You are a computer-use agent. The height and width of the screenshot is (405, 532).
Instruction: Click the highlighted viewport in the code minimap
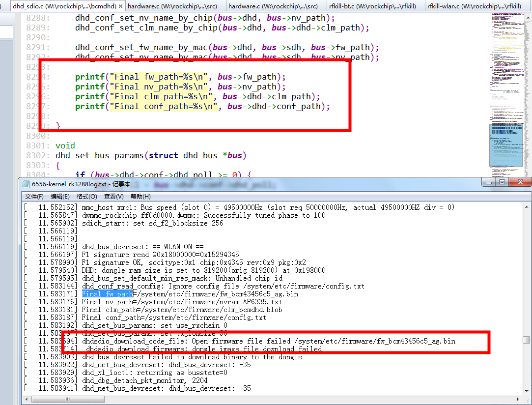coord(506,145)
